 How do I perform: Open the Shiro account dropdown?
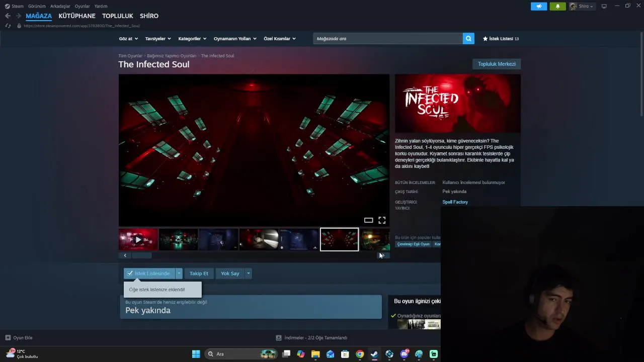point(582,6)
